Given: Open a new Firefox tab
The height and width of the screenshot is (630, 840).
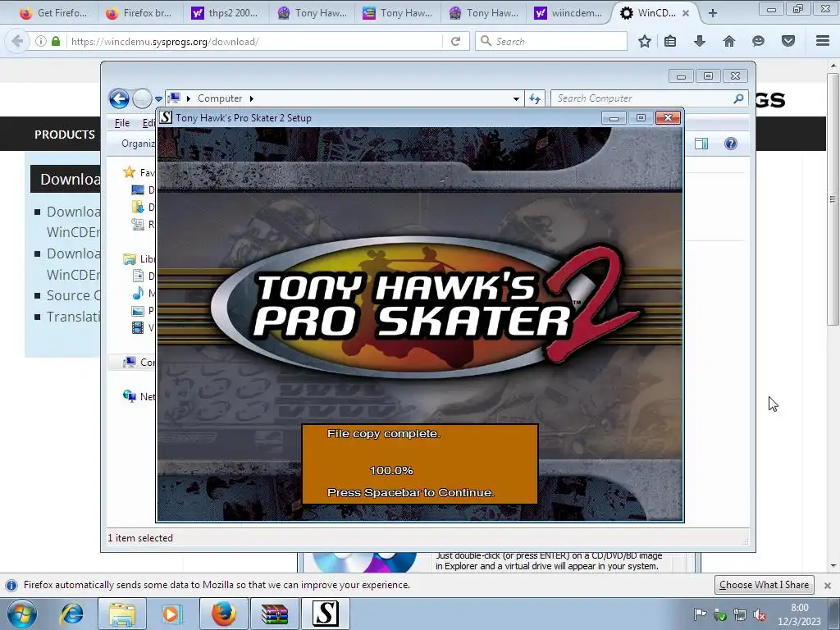Looking at the screenshot, I should 713,13.
